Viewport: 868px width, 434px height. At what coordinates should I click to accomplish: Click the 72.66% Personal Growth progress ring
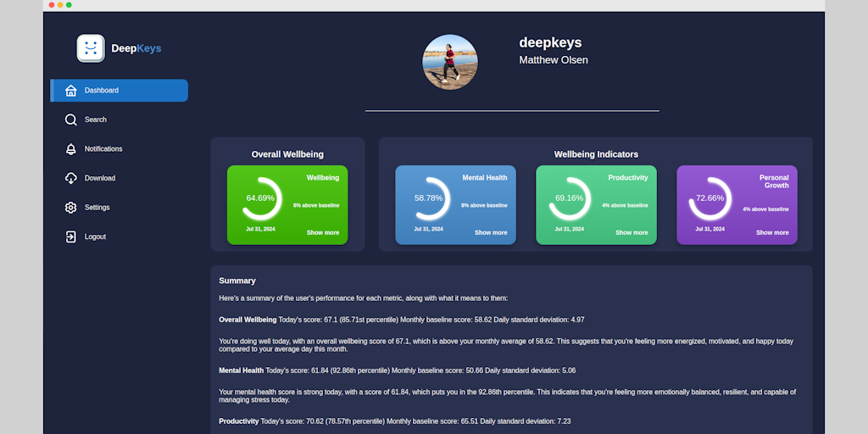711,198
